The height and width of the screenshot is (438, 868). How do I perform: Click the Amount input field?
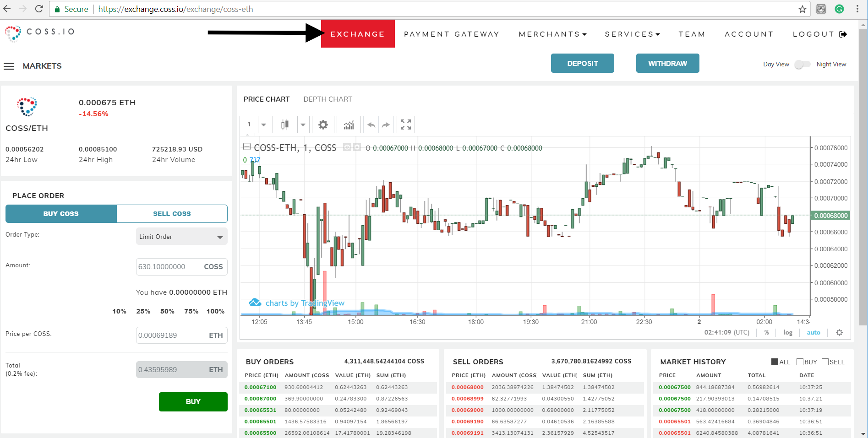pyautogui.click(x=181, y=267)
